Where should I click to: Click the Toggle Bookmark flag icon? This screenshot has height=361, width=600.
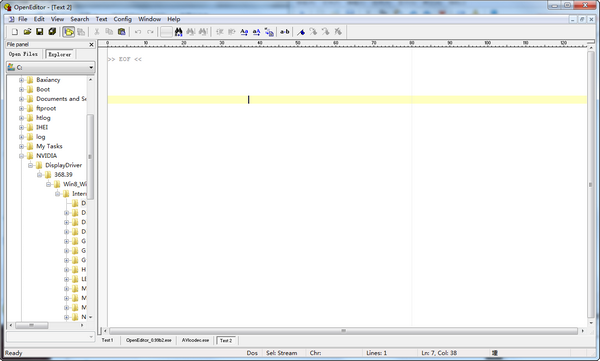point(301,32)
